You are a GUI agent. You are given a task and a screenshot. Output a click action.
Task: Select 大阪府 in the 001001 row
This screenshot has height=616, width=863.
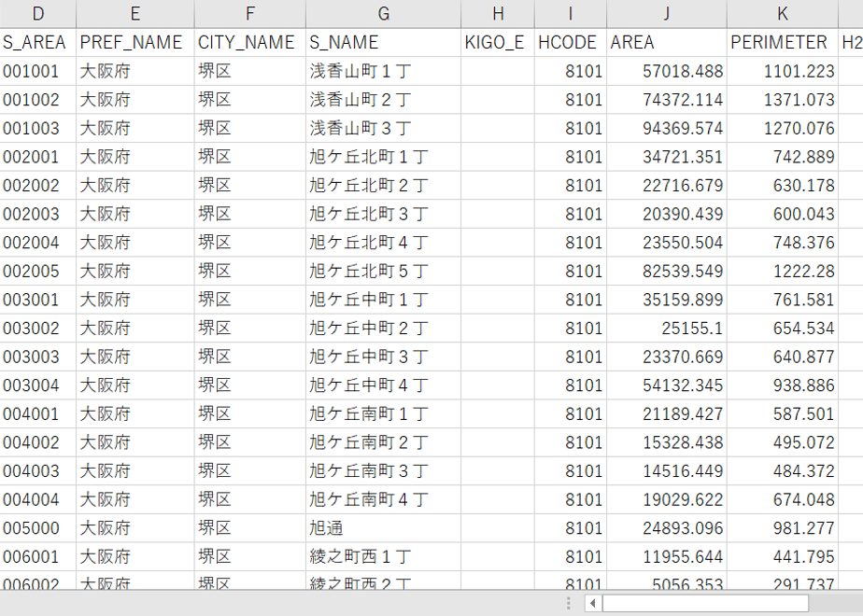coord(134,71)
